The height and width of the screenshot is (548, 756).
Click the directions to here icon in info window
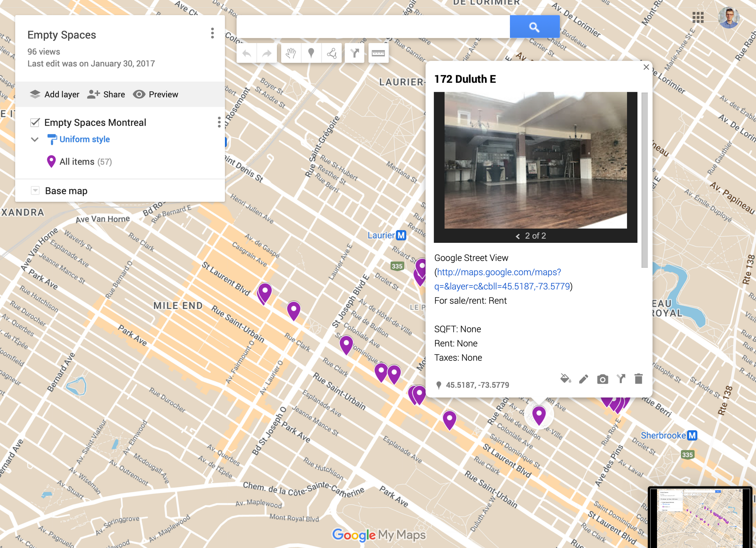click(x=621, y=379)
